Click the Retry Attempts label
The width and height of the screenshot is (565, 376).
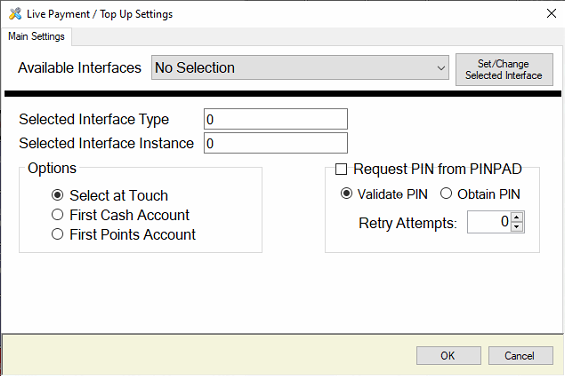[408, 223]
